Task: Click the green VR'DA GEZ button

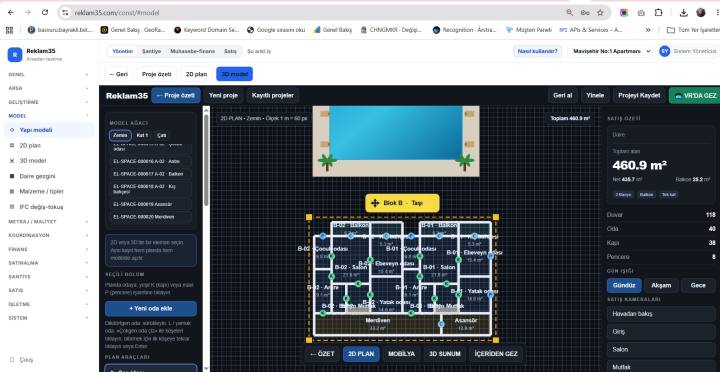Action: tap(695, 96)
